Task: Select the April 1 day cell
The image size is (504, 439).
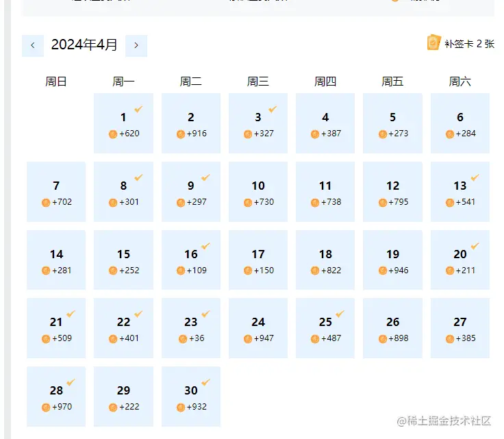Action: tap(123, 123)
